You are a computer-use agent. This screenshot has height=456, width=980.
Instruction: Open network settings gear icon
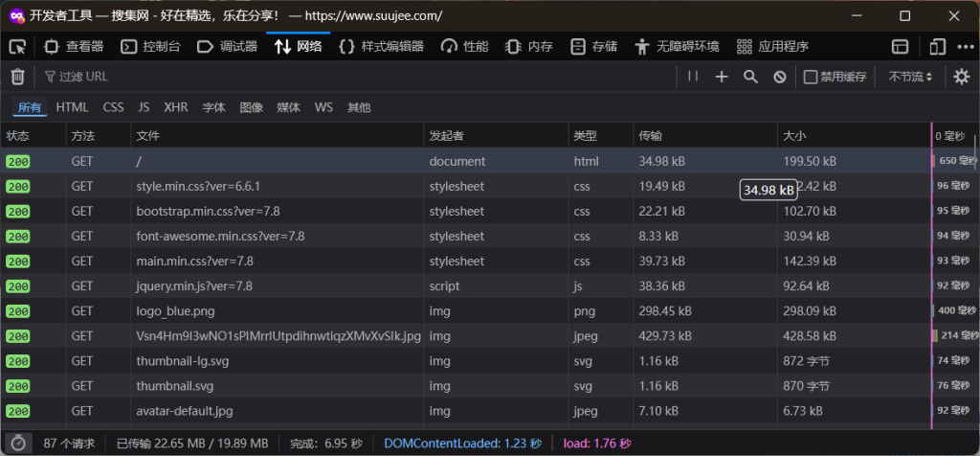pyautogui.click(x=961, y=77)
